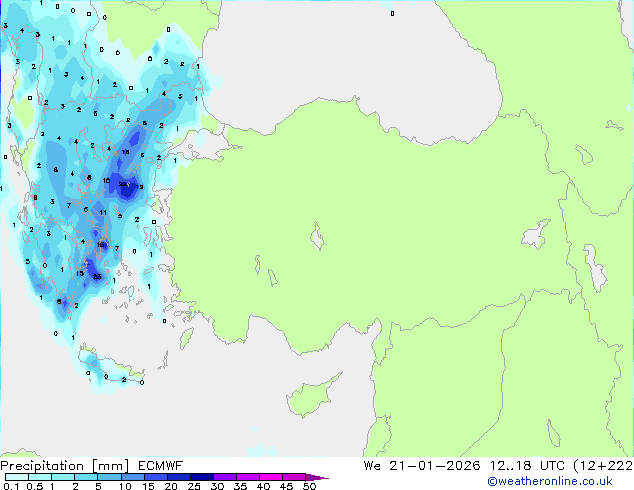Viewport: 634px width, 490px height.
Task: Select the 25–30 mm dark navy legend swatch
Action: click(202, 477)
